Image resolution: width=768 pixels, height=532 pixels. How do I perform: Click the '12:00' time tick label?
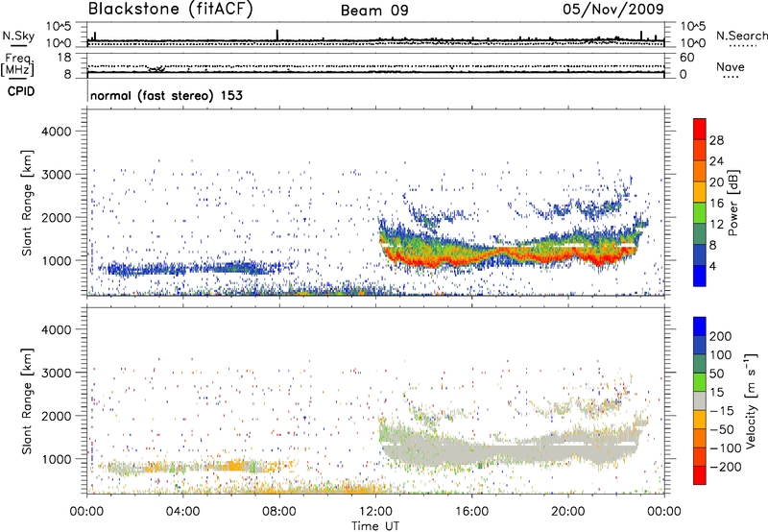click(x=375, y=512)
